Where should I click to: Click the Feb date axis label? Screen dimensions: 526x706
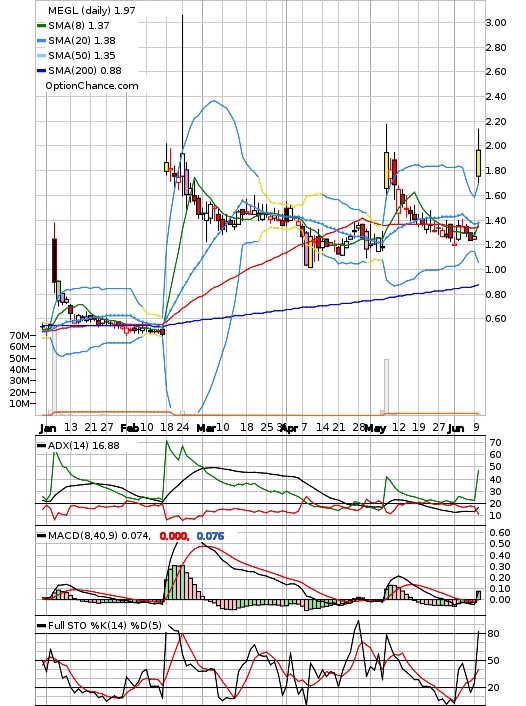pyautogui.click(x=129, y=428)
